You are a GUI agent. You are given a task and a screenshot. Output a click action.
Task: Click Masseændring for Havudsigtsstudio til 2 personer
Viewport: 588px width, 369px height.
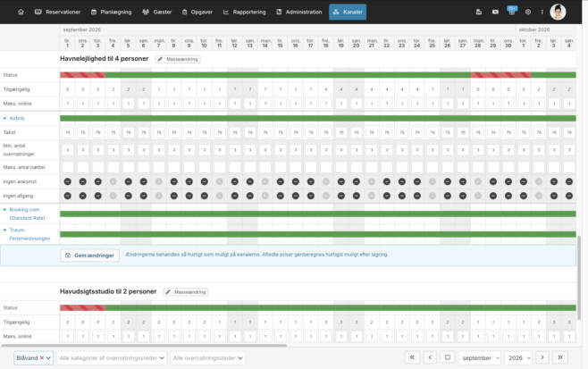click(186, 292)
